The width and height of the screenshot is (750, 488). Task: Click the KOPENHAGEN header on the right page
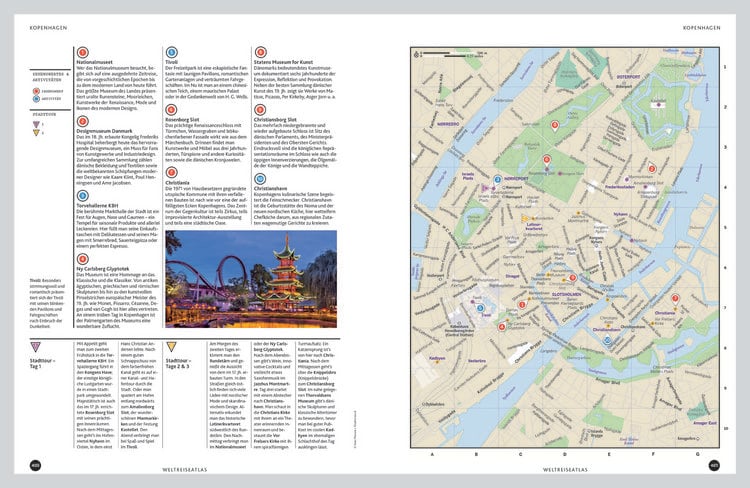pos(701,28)
